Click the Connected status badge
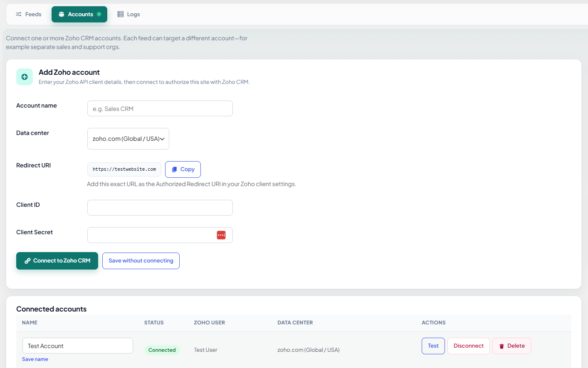This screenshot has height=368, width=588. (x=162, y=350)
